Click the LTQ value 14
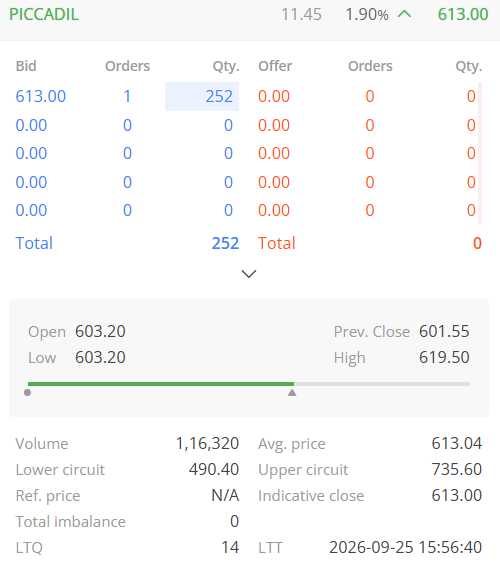Screen dimensions: 500x566 [x=230, y=547]
